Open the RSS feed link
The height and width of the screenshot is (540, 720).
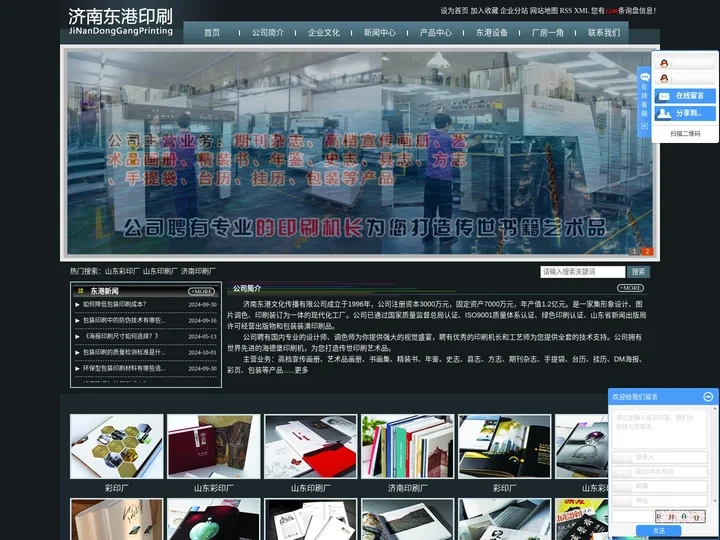pyautogui.click(x=566, y=11)
